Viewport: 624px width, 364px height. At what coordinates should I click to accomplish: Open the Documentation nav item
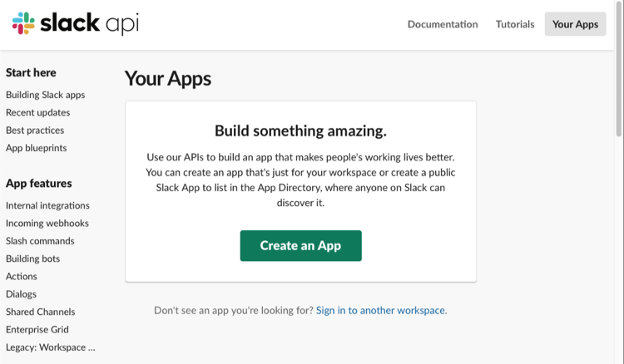[443, 24]
